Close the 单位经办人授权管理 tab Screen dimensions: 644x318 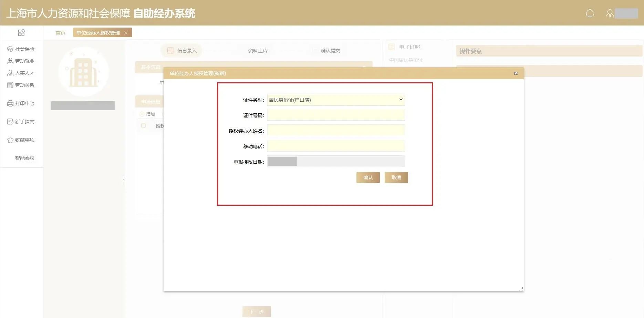pos(126,33)
